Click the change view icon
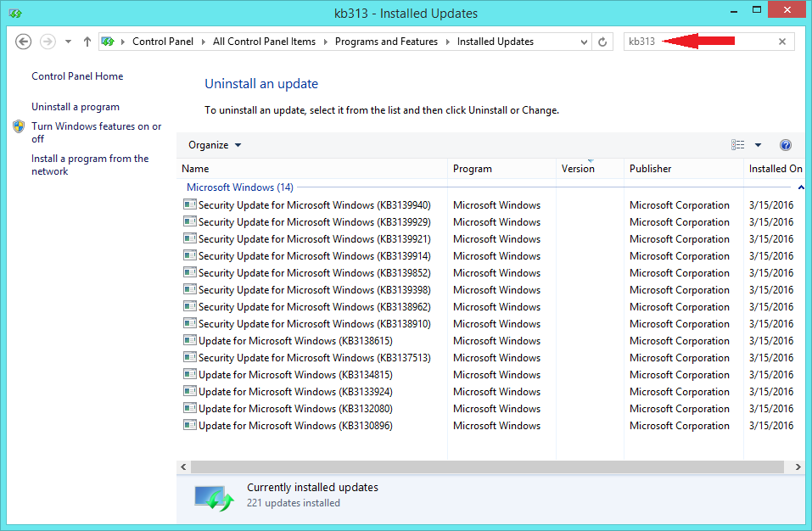This screenshot has height=531, width=812. coord(737,145)
